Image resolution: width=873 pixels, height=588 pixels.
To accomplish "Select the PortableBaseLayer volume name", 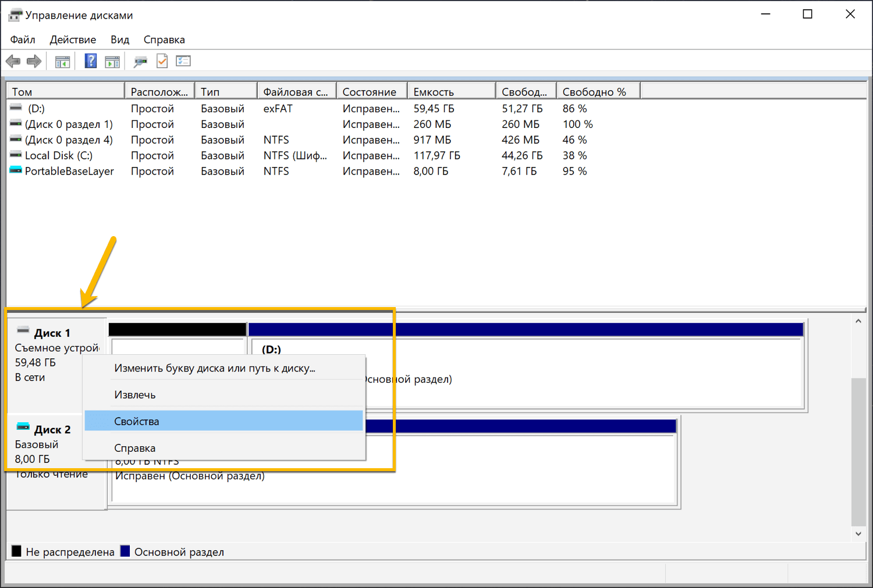I will [x=69, y=171].
